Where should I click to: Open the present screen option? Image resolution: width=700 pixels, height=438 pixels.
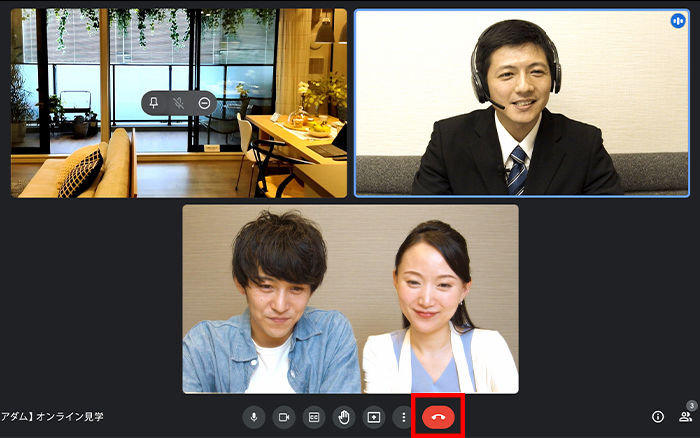click(374, 417)
